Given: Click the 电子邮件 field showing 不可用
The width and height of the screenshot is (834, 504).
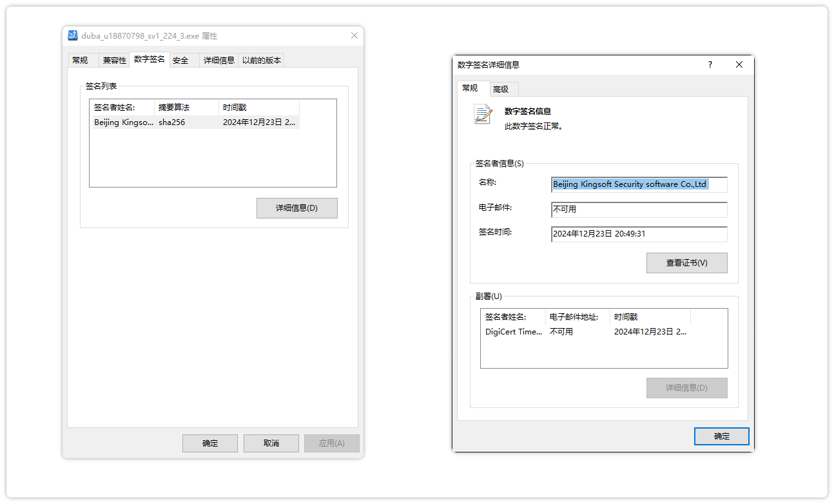Looking at the screenshot, I should click(x=639, y=209).
